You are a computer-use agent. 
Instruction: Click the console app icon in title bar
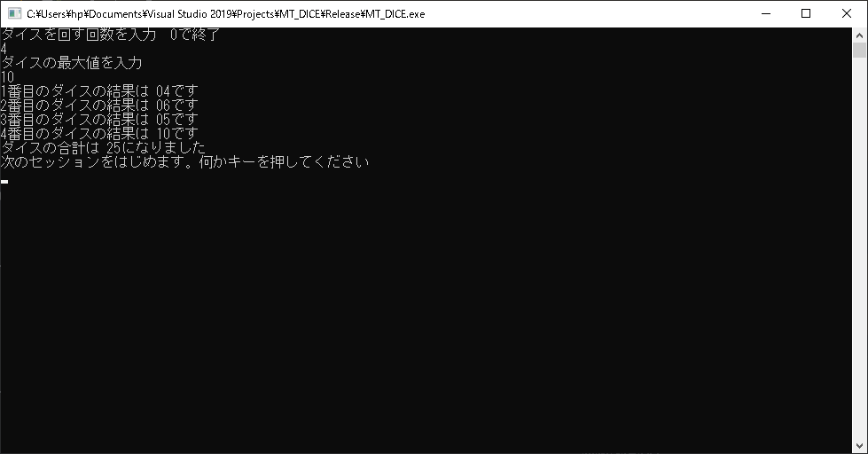(14, 14)
